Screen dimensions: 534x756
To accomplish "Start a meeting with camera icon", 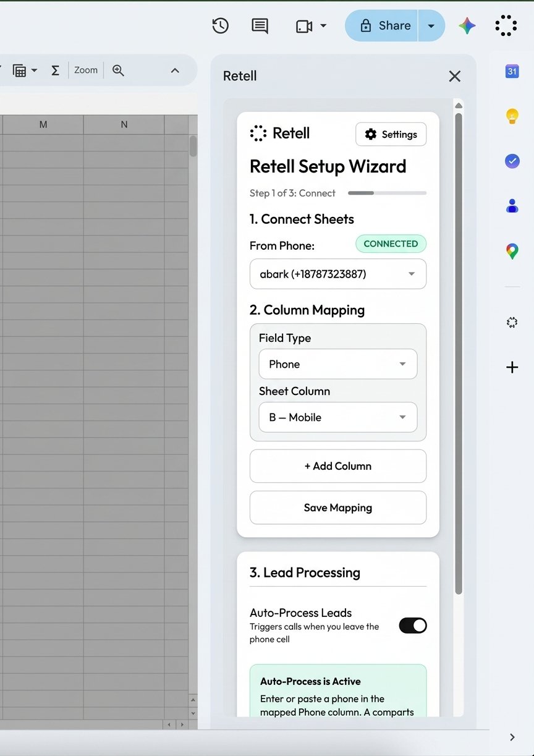I will pyautogui.click(x=304, y=26).
